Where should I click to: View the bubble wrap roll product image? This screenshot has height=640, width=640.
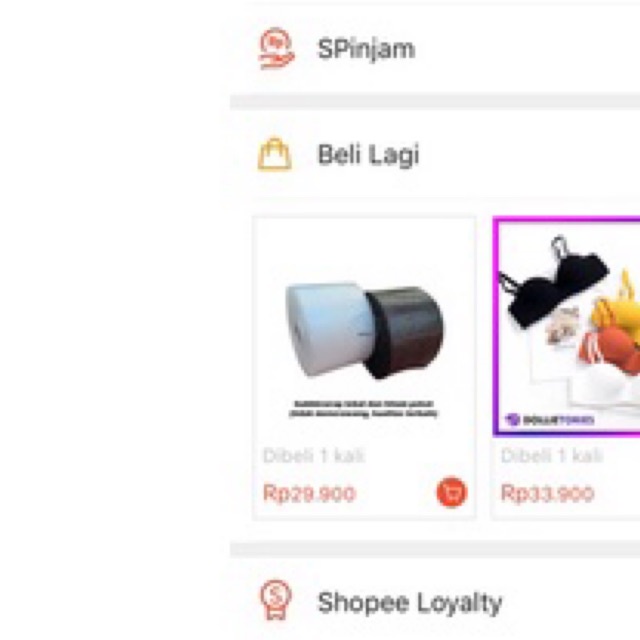click(x=364, y=330)
